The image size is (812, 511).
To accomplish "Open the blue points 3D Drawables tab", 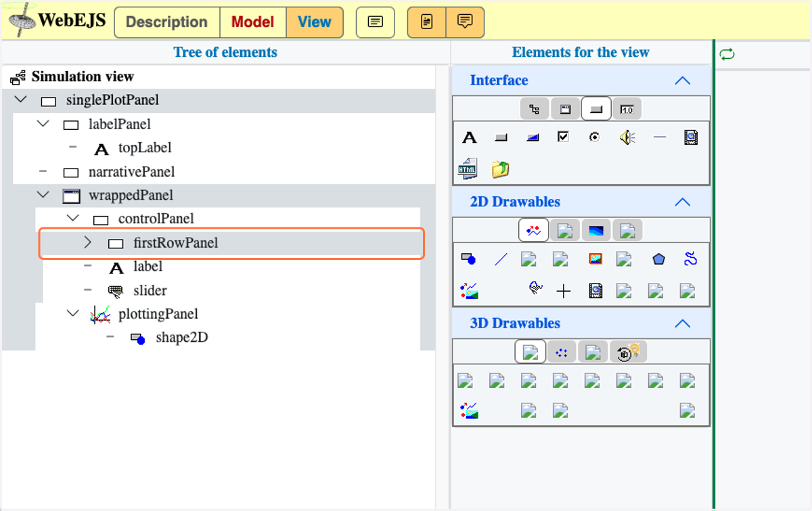I will click(562, 352).
